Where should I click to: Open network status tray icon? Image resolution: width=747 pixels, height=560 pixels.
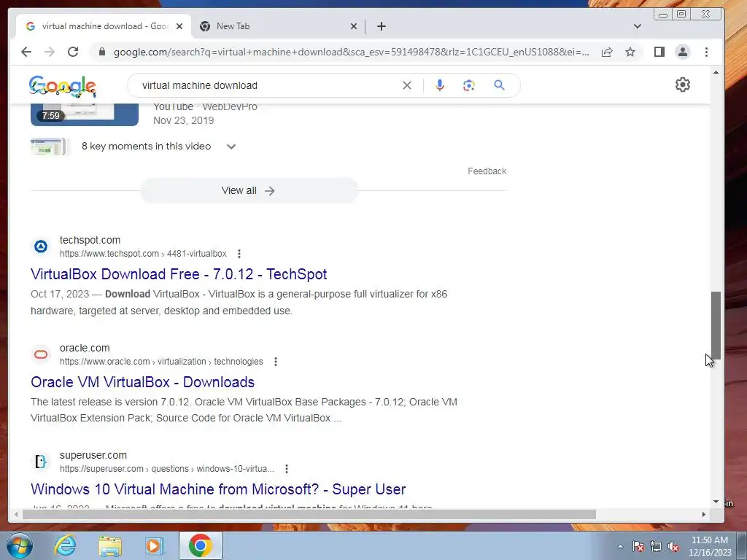[x=656, y=546]
